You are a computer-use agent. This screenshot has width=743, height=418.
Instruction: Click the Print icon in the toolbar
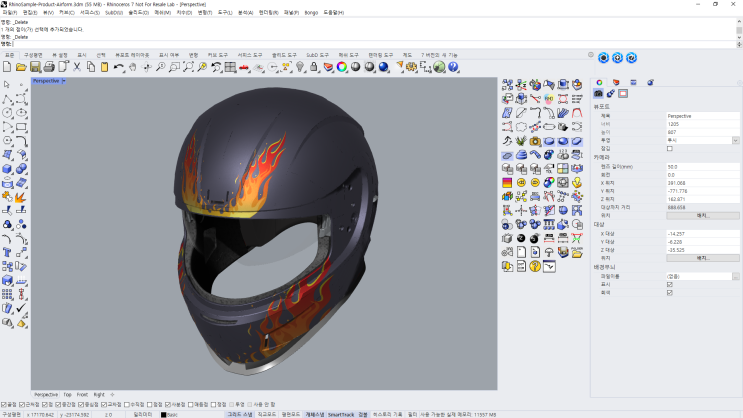coord(49,67)
